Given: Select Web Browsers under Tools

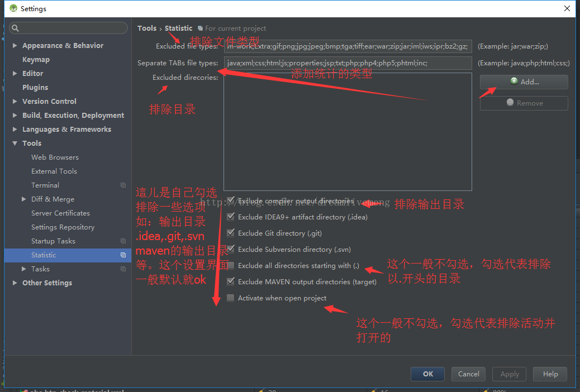Looking at the screenshot, I should pos(55,157).
